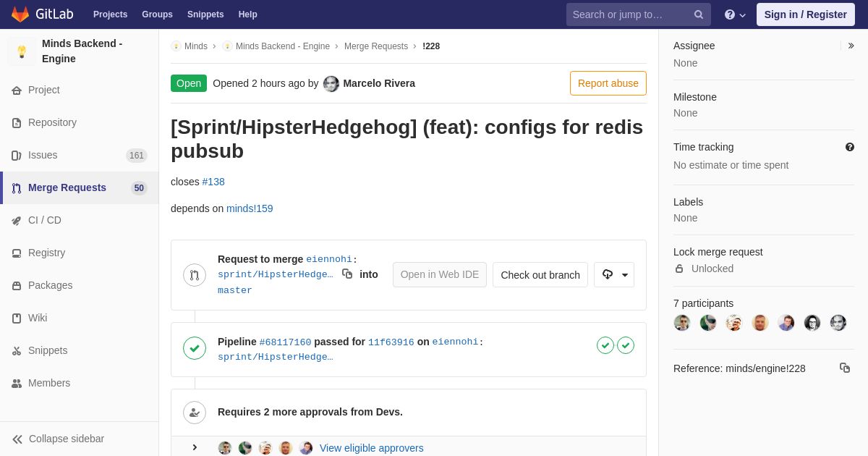Screen dimensions: 868x456
Task: Click the Check out branch button
Action: click(540, 275)
